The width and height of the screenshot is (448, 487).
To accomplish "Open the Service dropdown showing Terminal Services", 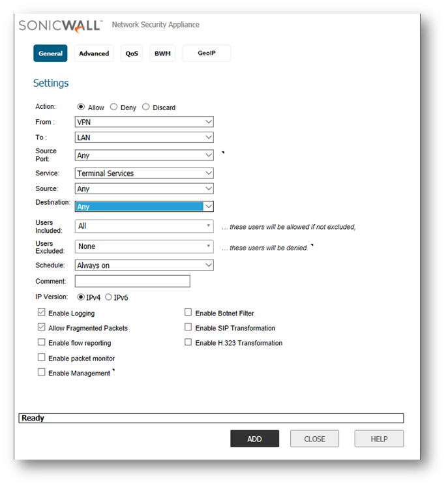I will pyautogui.click(x=144, y=173).
